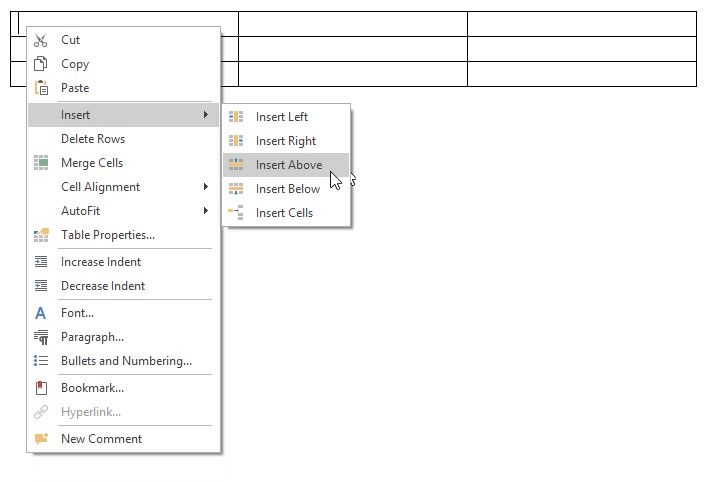
Task: Click the Copy icon in context menu
Action: pos(41,64)
